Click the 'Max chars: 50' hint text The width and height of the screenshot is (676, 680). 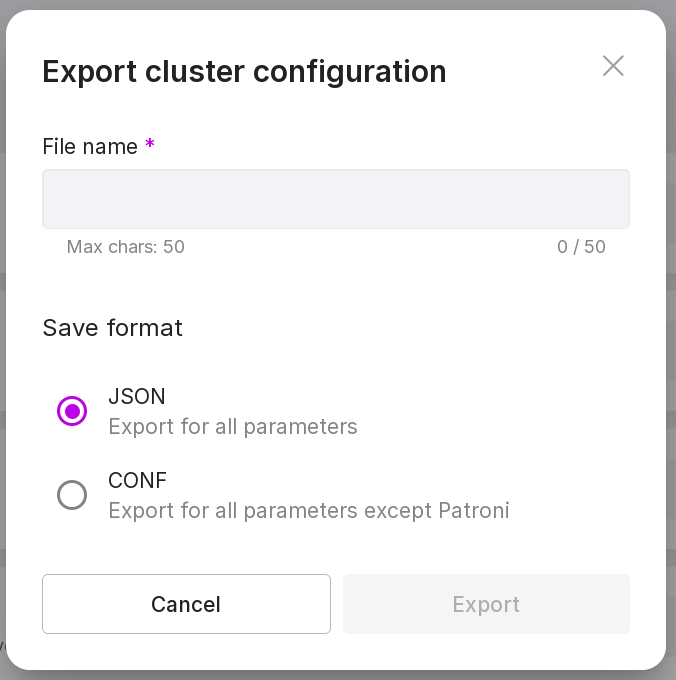[x=126, y=247]
